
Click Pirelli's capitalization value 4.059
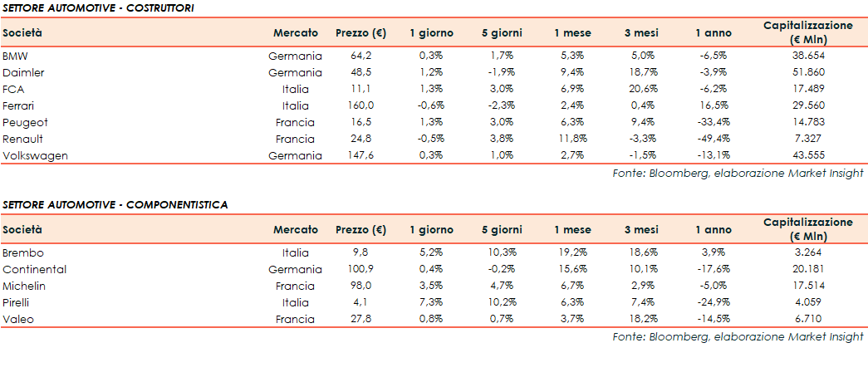click(808, 302)
